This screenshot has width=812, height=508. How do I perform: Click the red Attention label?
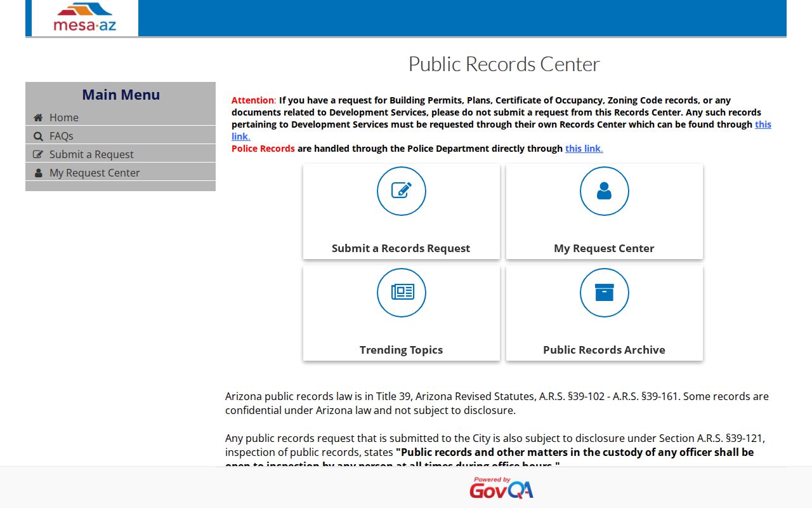(x=253, y=100)
